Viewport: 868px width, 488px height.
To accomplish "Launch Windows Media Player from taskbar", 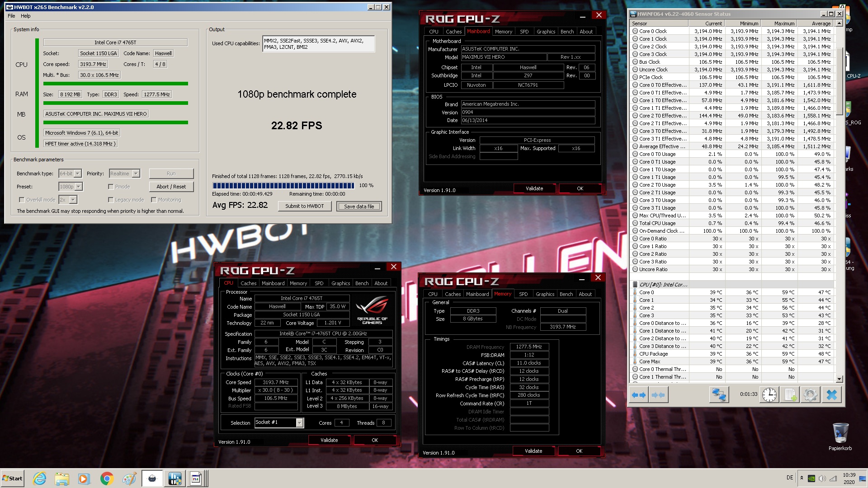I will (84, 479).
